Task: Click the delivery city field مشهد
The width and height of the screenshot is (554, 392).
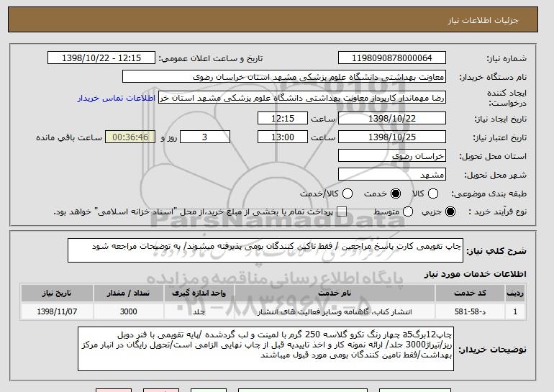Action: (392, 175)
